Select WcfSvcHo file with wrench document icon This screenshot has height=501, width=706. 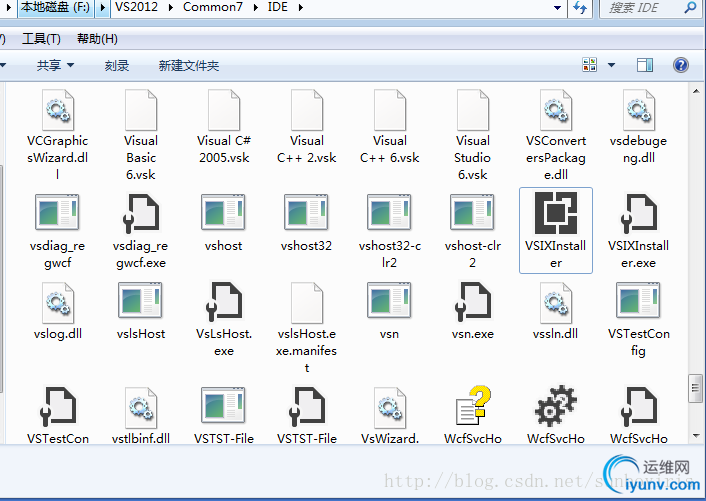638,415
